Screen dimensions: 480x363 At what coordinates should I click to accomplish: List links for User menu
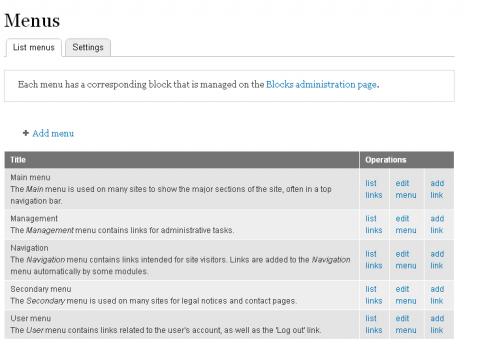[374, 324]
